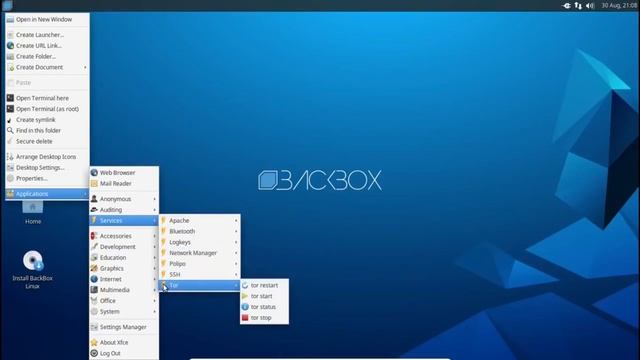Image resolution: width=640 pixels, height=360 pixels.
Task: Expand the Bluetooth submenu arrow
Action: tap(236, 231)
